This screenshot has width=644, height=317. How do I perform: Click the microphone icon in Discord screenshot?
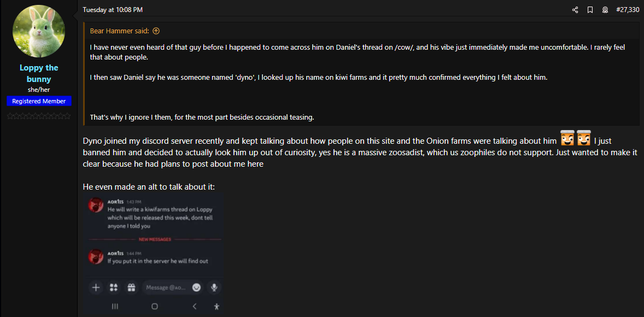pyautogui.click(x=214, y=287)
